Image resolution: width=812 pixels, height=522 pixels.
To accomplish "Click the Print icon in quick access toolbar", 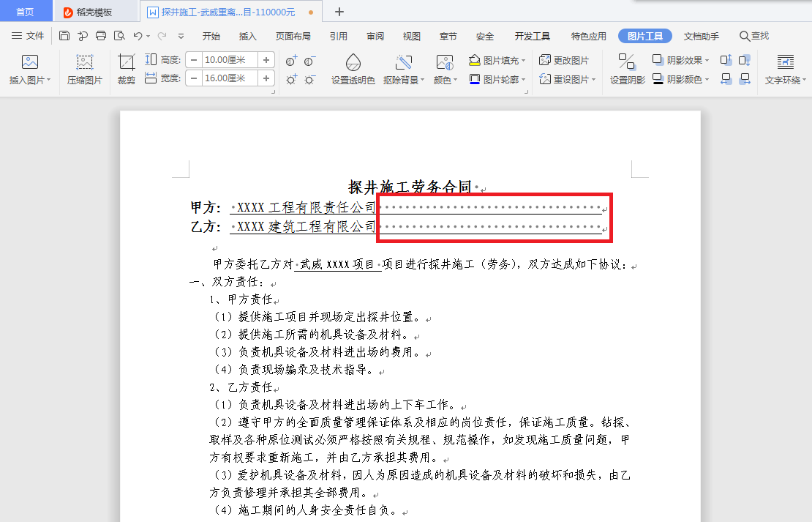I will (x=101, y=36).
